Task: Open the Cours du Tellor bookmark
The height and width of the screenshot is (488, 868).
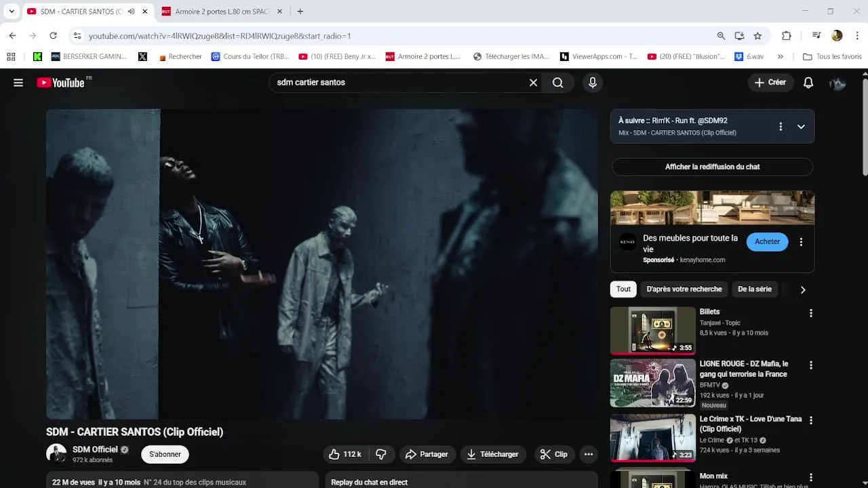Action: point(250,56)
